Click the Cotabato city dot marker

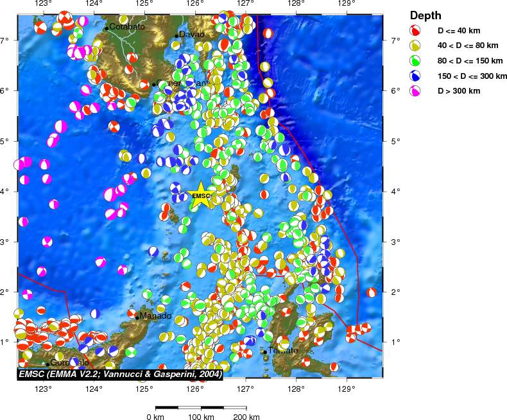[x=107, y=28]
